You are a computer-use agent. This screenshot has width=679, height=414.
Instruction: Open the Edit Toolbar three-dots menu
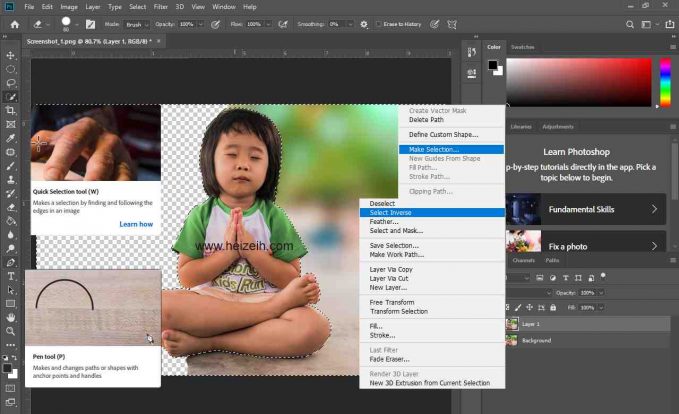pos(10,345)
